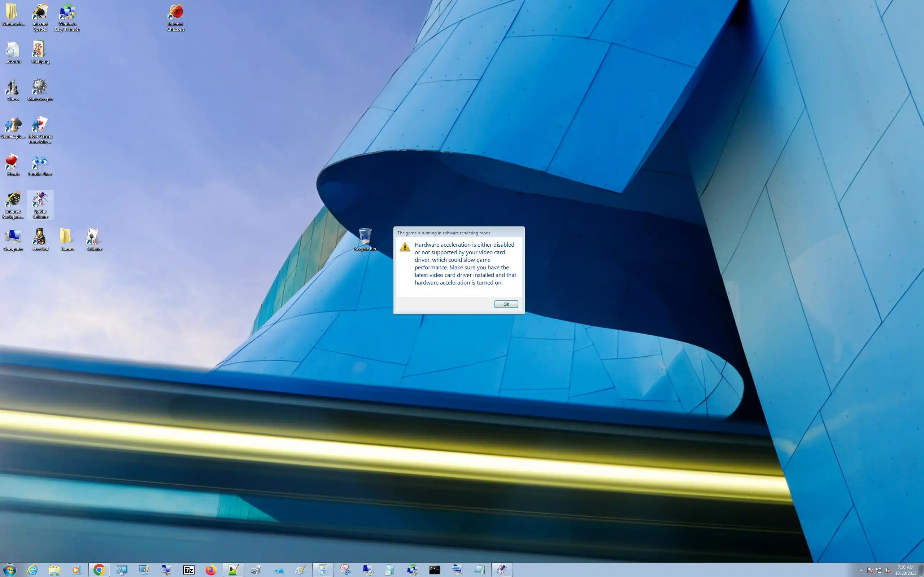Launch 7-Zip from the taskbar
The height and width of the screenshot is (577, 924).
pos(189,570)
